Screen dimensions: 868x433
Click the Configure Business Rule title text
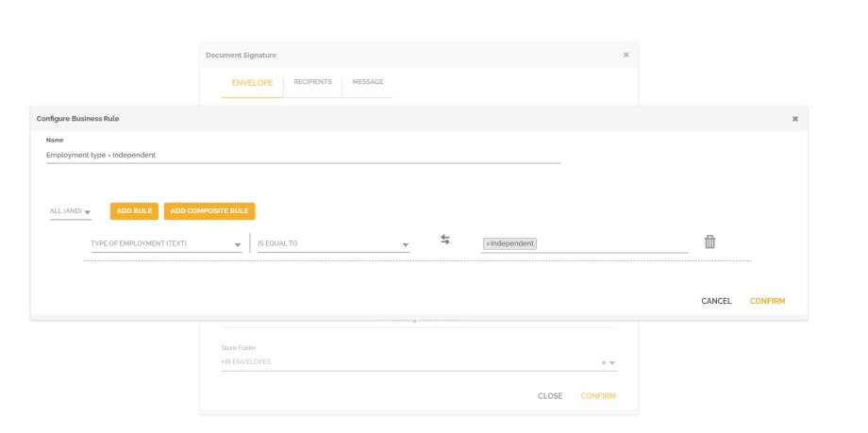pos(77,119)
